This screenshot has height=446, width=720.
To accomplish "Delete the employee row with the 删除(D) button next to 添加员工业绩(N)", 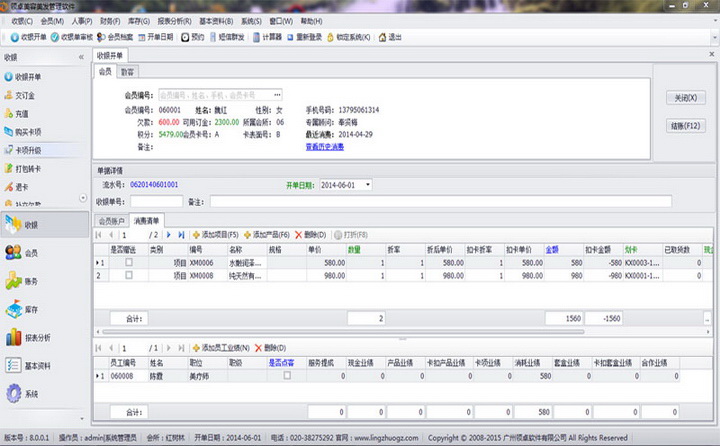I will 270,348.
